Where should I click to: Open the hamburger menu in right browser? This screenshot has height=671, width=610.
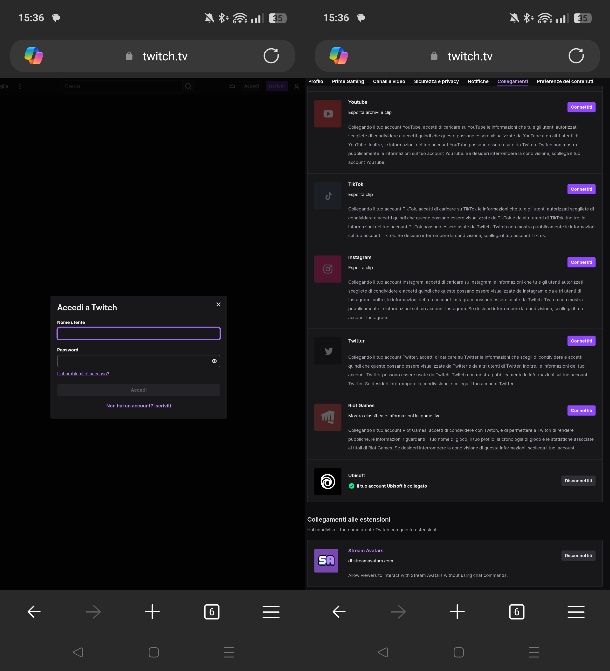[x=576, y=612]
